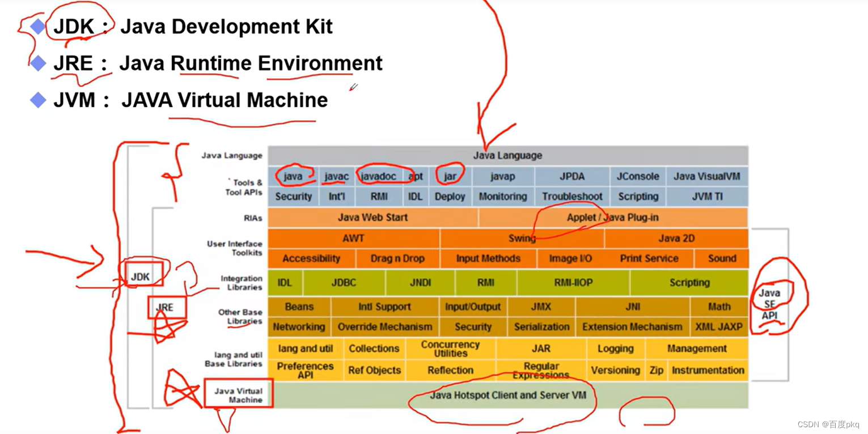Select the 'Override Mechanism' cell

384,327
